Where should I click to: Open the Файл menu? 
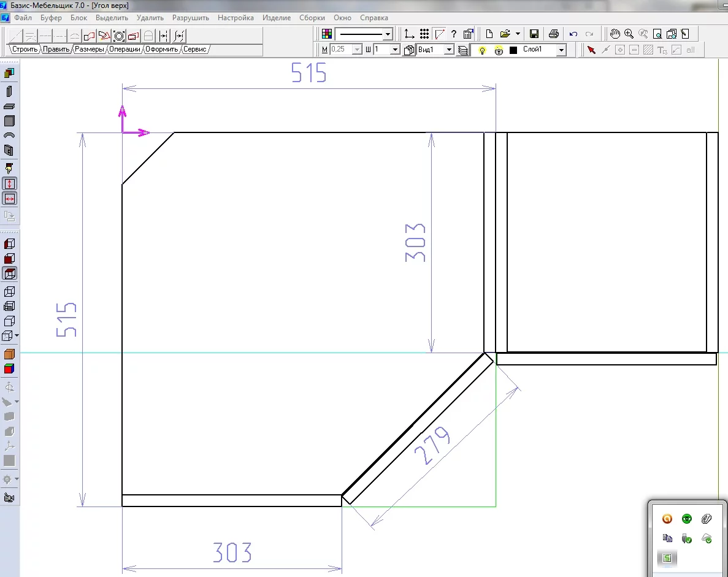coord(23,18)
